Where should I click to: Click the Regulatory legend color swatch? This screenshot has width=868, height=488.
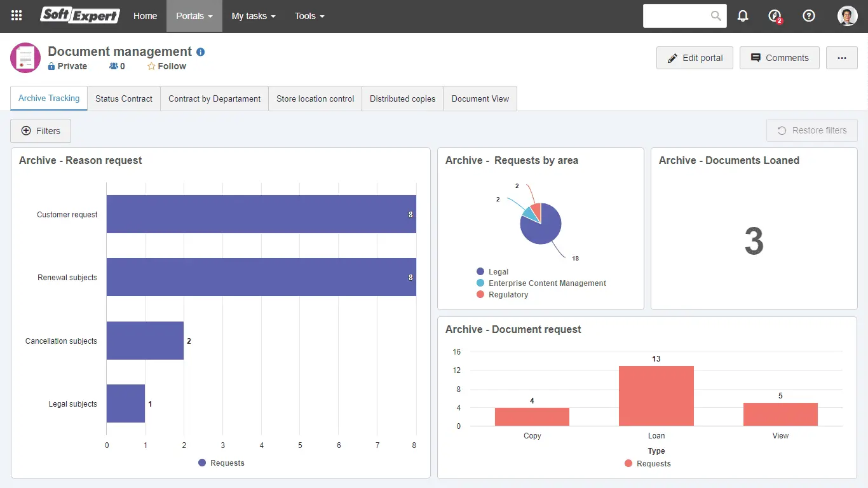(480, 295)
